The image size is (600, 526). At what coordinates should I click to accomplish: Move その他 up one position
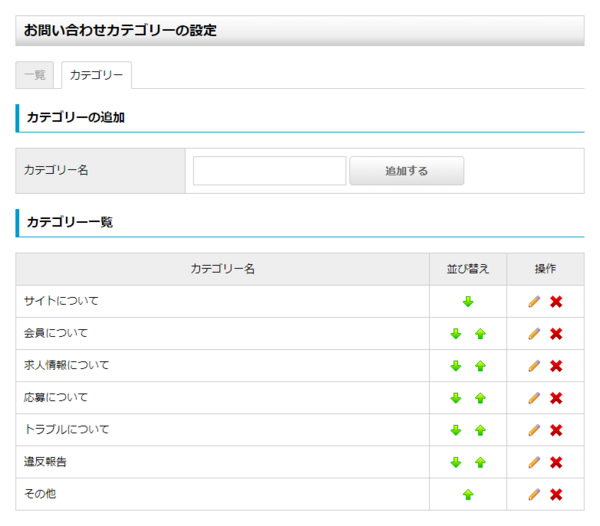[468, 495]
